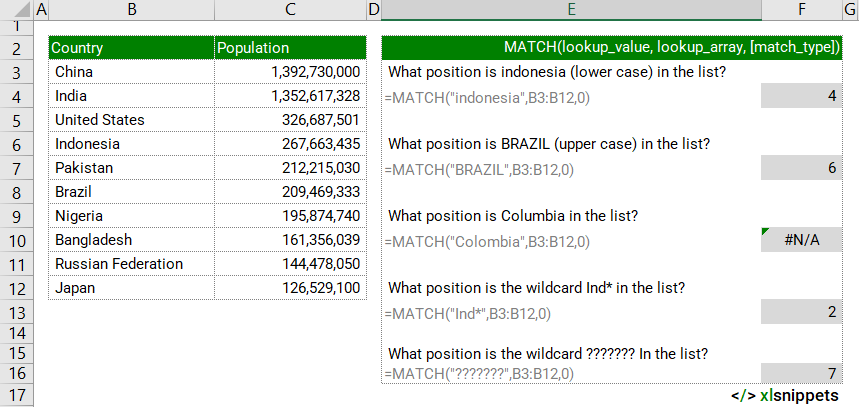Select row 3 header

16,72
